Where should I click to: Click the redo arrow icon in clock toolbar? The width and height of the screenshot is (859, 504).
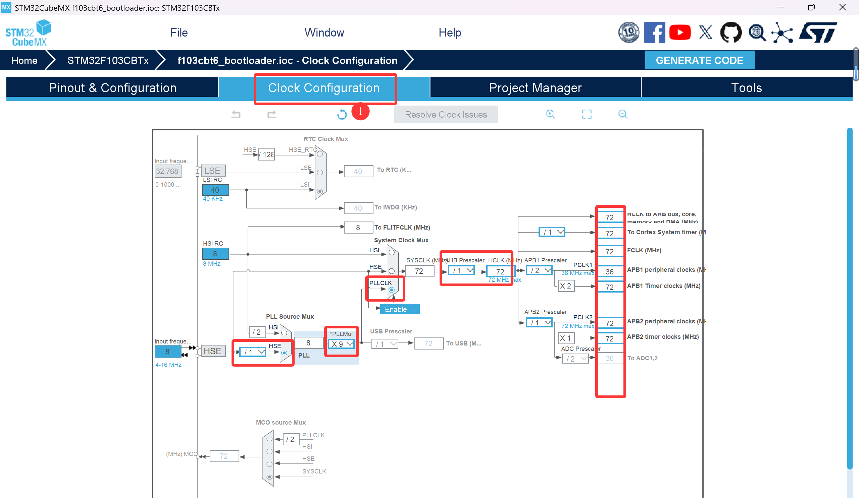[x=272, y=114]
